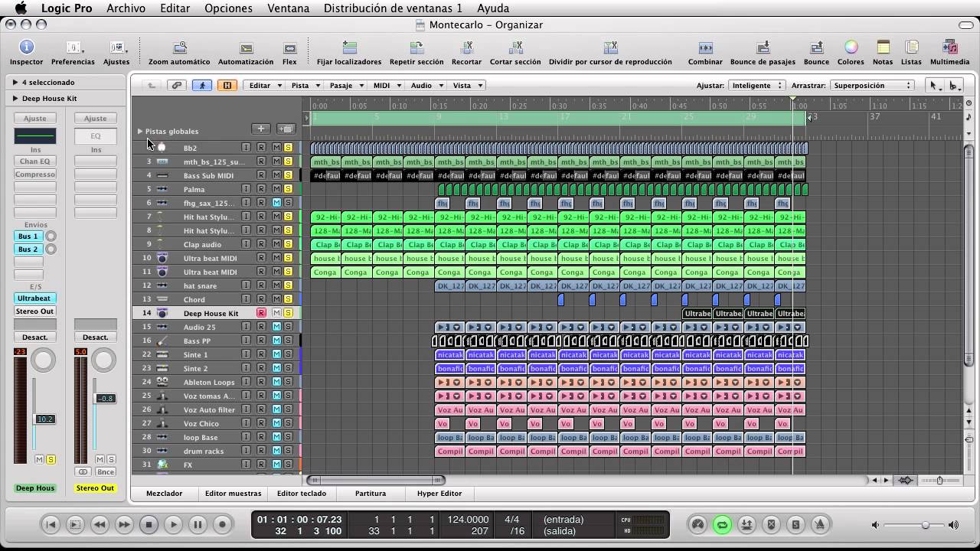Image resolution: width=980 pixels, height=551 pixels.
Task: Expand the Pistas globales section
Action: pos(139,131)
